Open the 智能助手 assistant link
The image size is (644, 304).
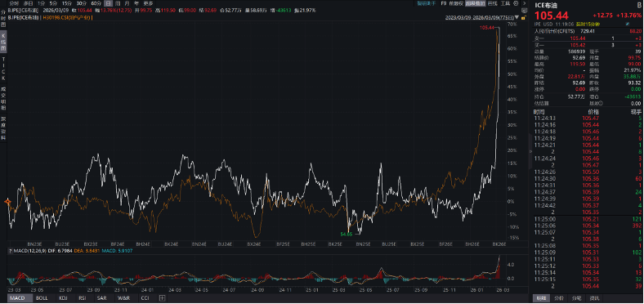[427, 3]
